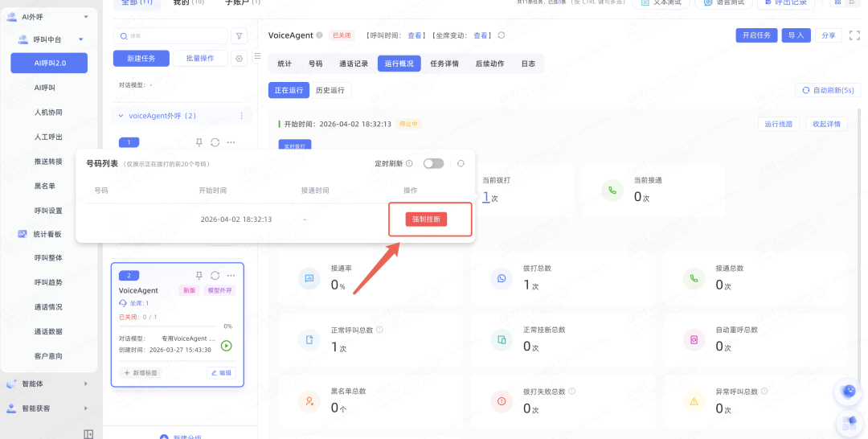The width and height of the screenshot is (868, 439).
Task: Enter fullscreen using the expand icon
Action: (854, 35)
